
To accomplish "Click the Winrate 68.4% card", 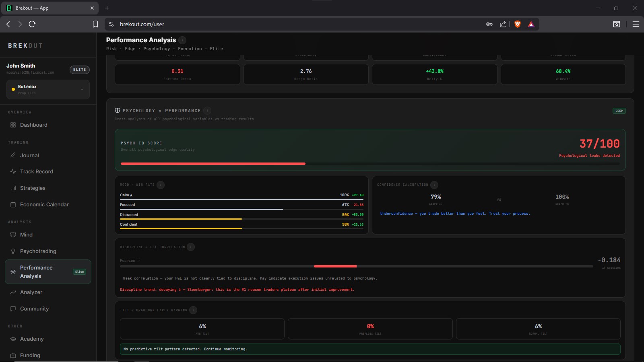I will click(563, 74).
